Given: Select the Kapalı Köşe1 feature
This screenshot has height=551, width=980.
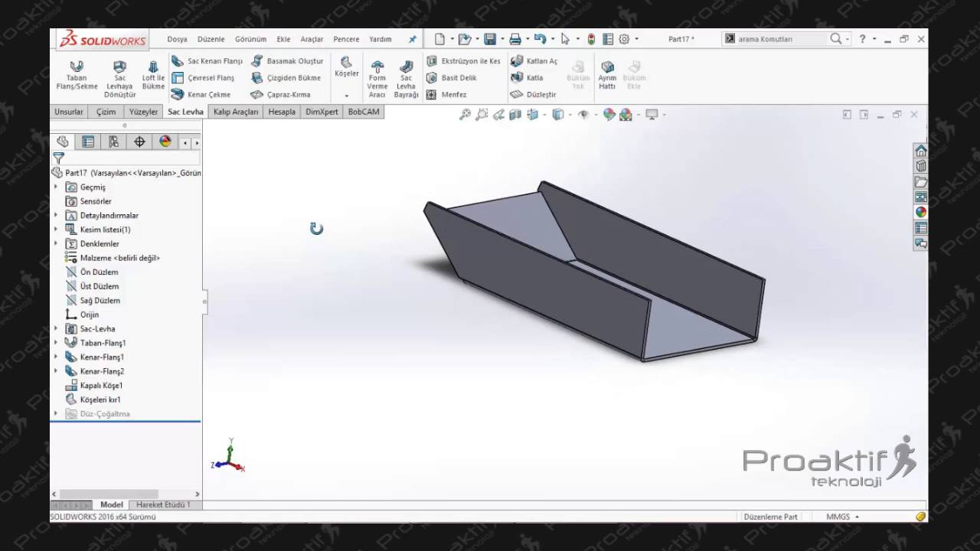Looking at the screenshot, I should [94, 386].
